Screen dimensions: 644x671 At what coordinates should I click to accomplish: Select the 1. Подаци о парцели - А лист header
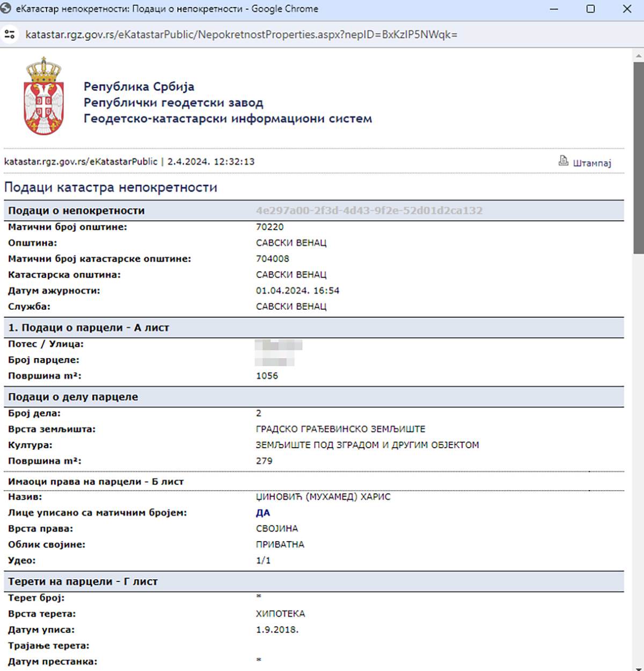click(x=89, y=327)
